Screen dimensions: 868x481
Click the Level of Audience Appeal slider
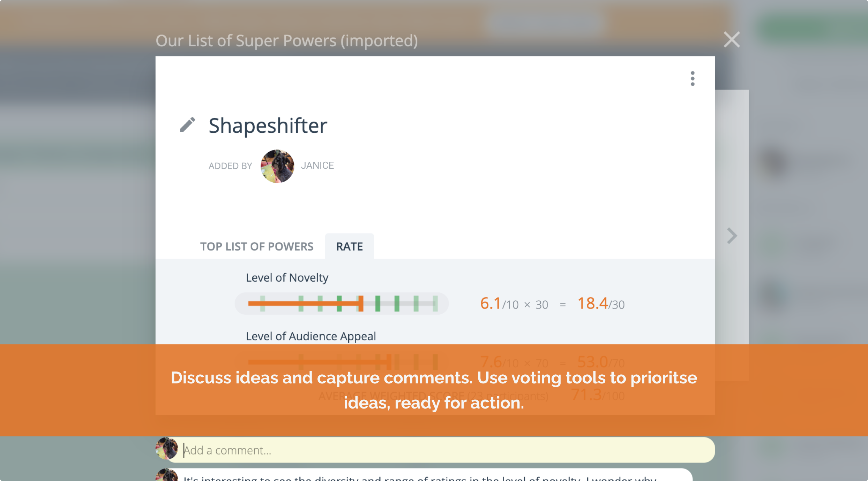click(389, 362)
